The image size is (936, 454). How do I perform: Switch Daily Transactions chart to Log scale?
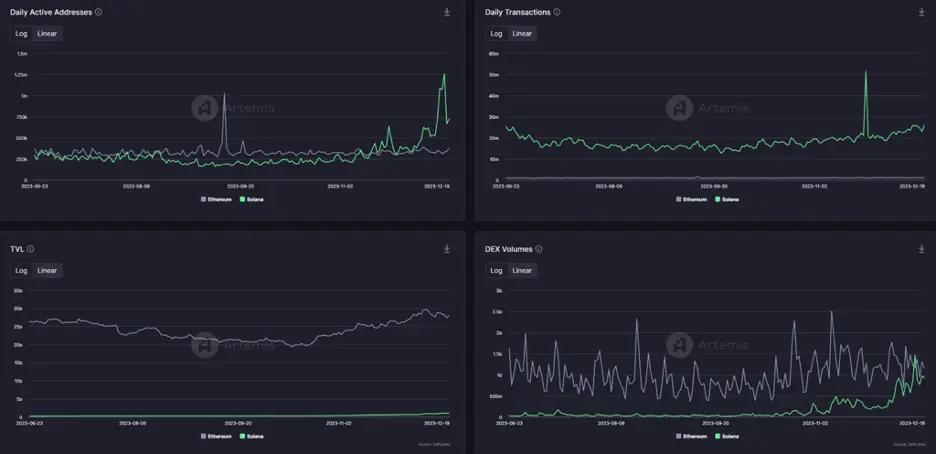coord(496,33)
